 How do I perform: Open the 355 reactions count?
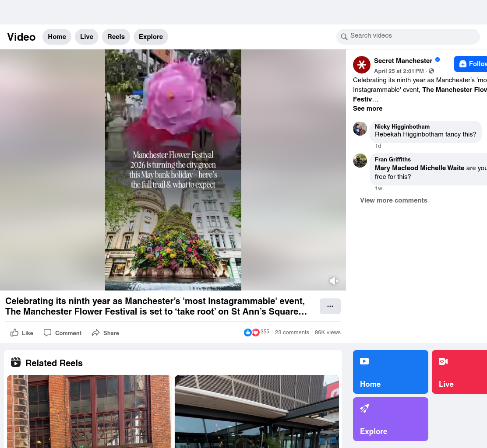(265, 332)
